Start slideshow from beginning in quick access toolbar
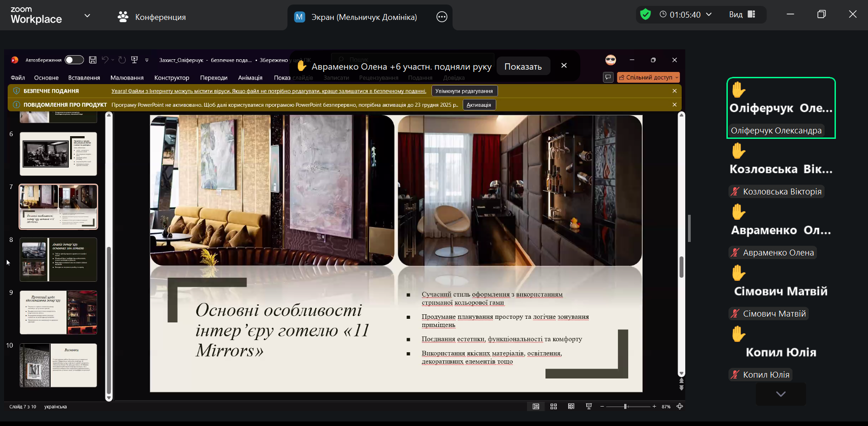 point(134,60)
